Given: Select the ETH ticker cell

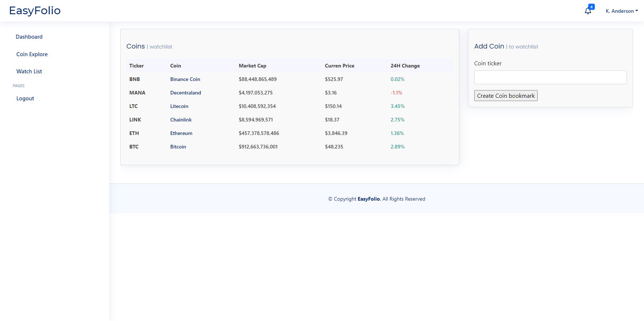Looking at the screenshot, I should click(134, 133).
